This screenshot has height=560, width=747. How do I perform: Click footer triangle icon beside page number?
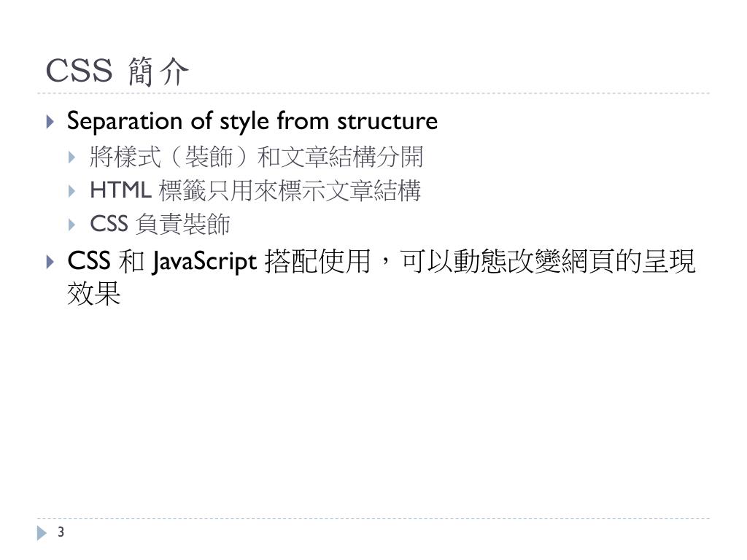pyautogui.click(x=42, y=533)
